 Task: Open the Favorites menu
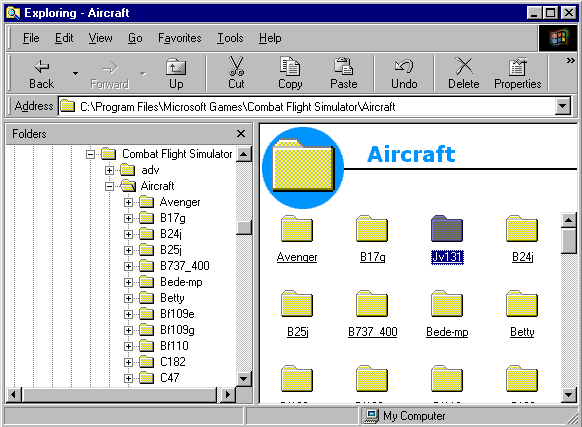(180, 38)
